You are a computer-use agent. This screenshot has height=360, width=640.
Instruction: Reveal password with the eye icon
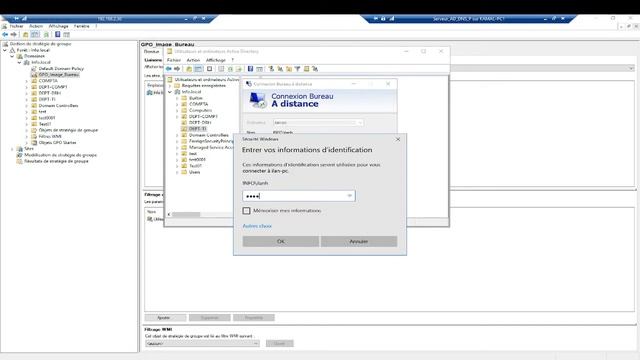click(x=349, y=196)
